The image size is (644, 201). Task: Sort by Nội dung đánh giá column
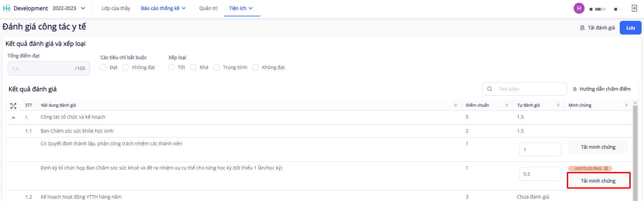coord(456,105)
